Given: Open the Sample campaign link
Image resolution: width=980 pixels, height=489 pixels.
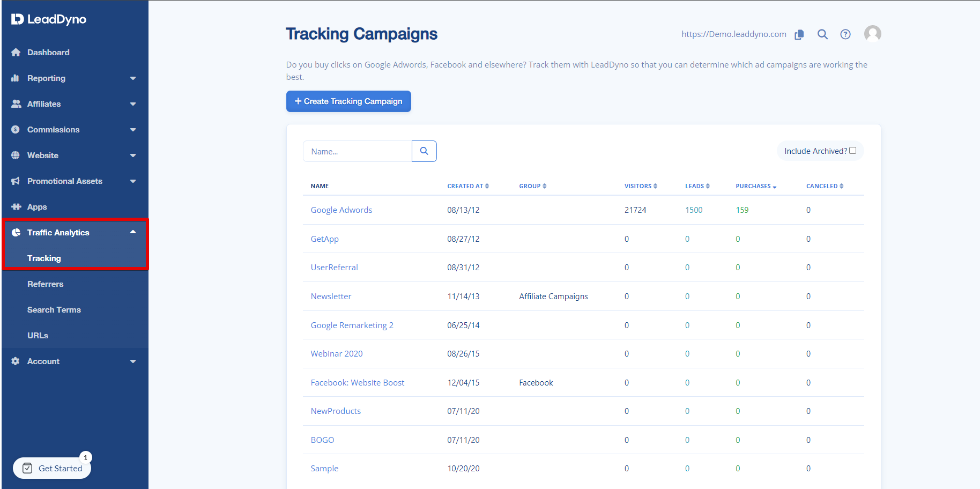Looking at the screenshot, I should click(325, 469).
